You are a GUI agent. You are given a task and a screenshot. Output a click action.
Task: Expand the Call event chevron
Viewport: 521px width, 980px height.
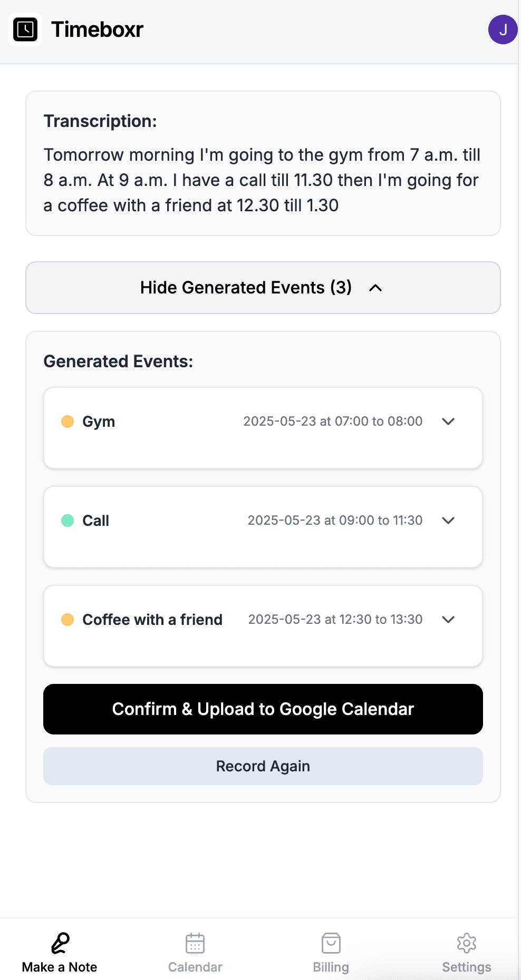448,521
